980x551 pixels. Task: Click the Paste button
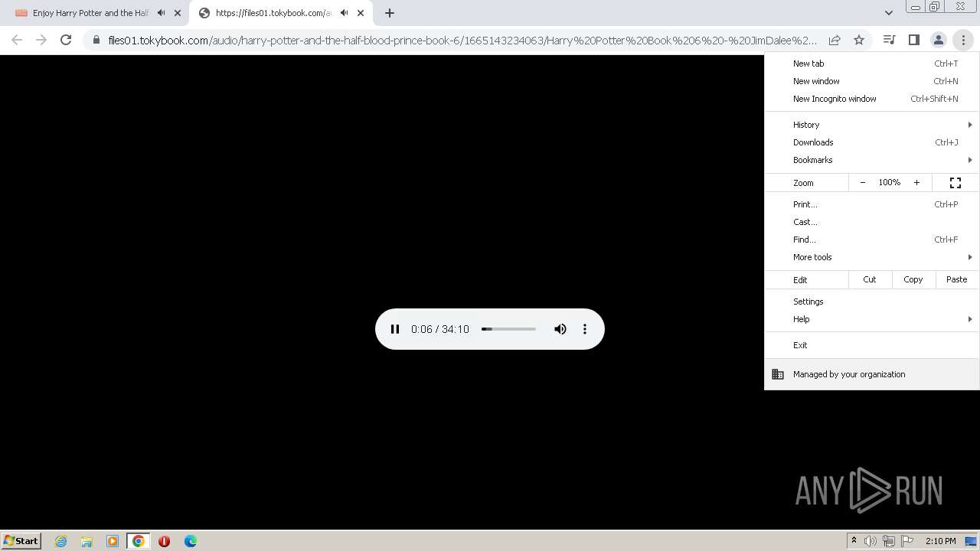[957, 279]
